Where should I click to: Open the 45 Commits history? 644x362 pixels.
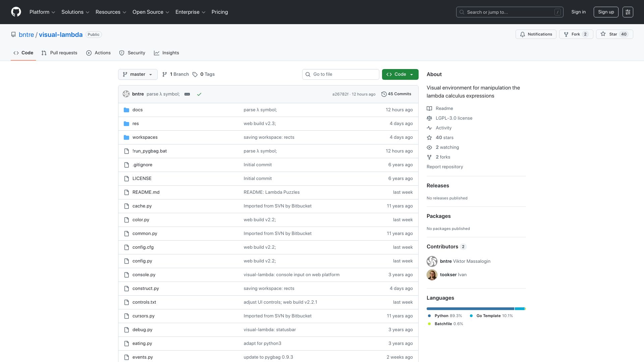tap(396, 94)
